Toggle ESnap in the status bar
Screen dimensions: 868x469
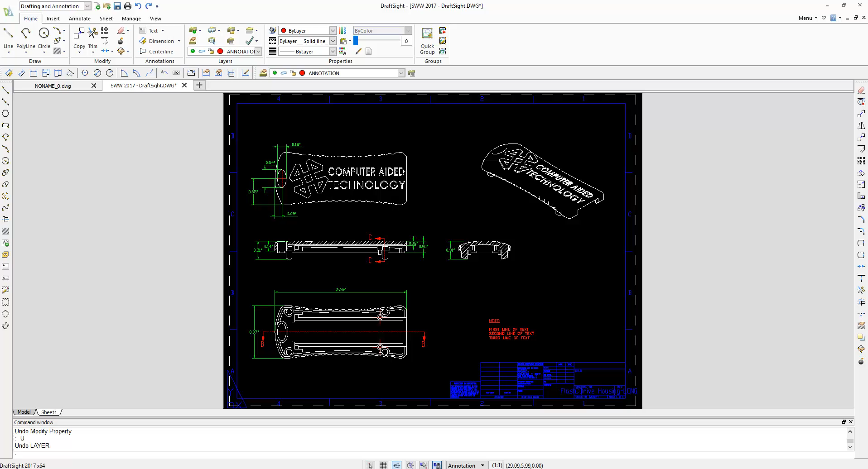(424, 465)
